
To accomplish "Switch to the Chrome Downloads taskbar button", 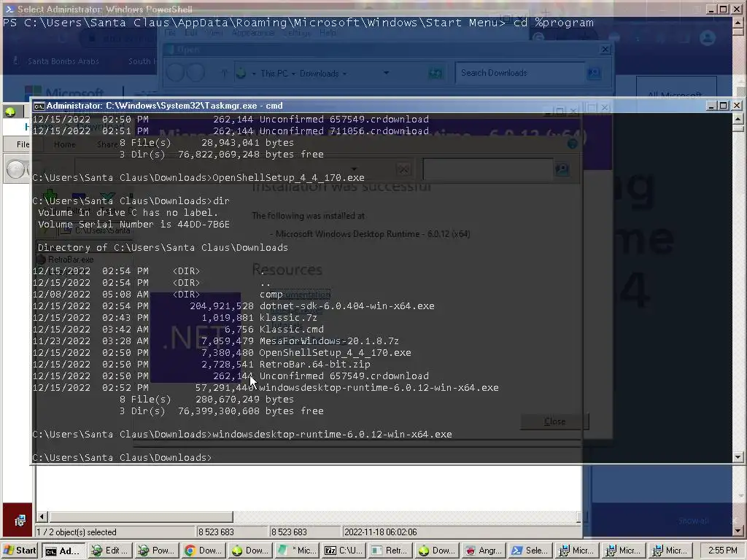I will tap(204, 551).
